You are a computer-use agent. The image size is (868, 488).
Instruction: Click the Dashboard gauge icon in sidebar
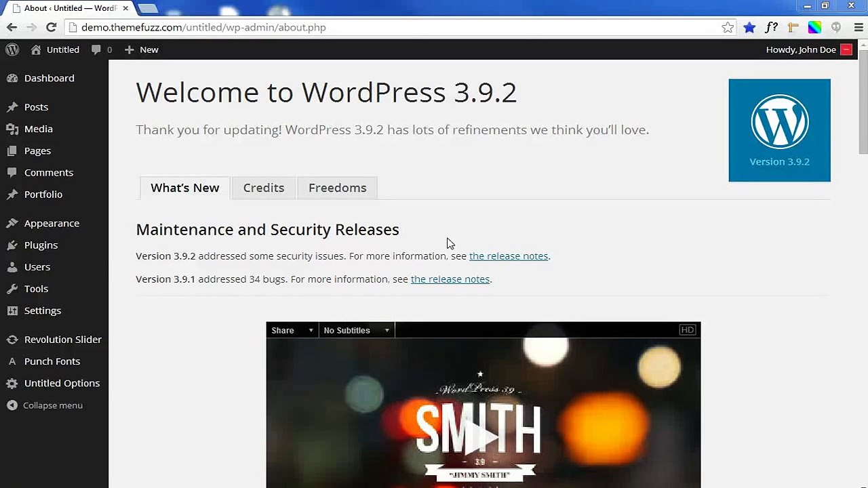point(12,78)
